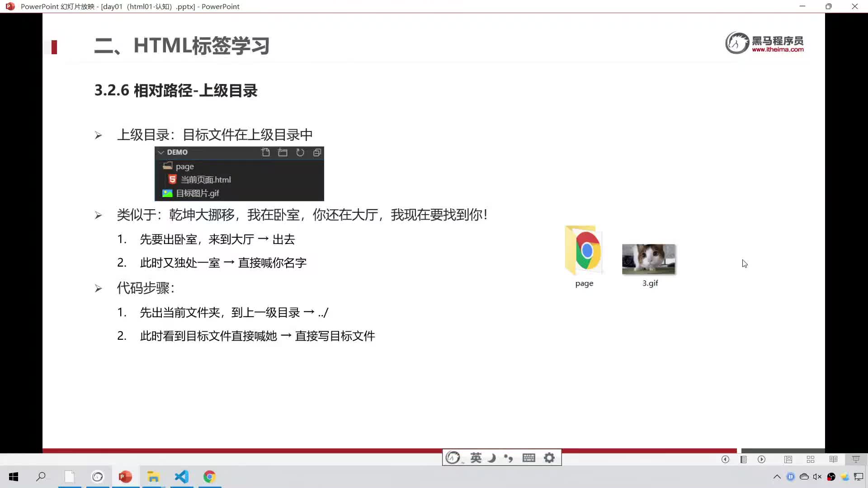
Task: Click the line 先出当前文件夹，到上一级目录 → ../
Action: click(x=234, y=312)
